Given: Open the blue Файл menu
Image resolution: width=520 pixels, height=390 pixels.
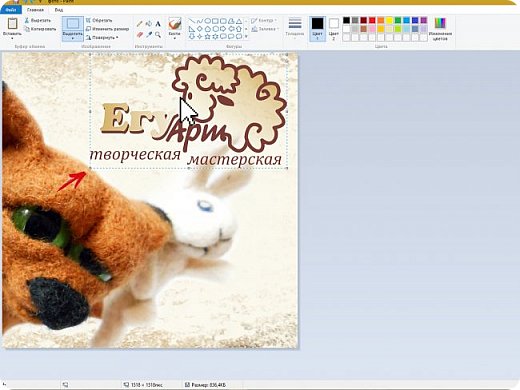Looking at the screenshot, I should click(x=10, y=10).
